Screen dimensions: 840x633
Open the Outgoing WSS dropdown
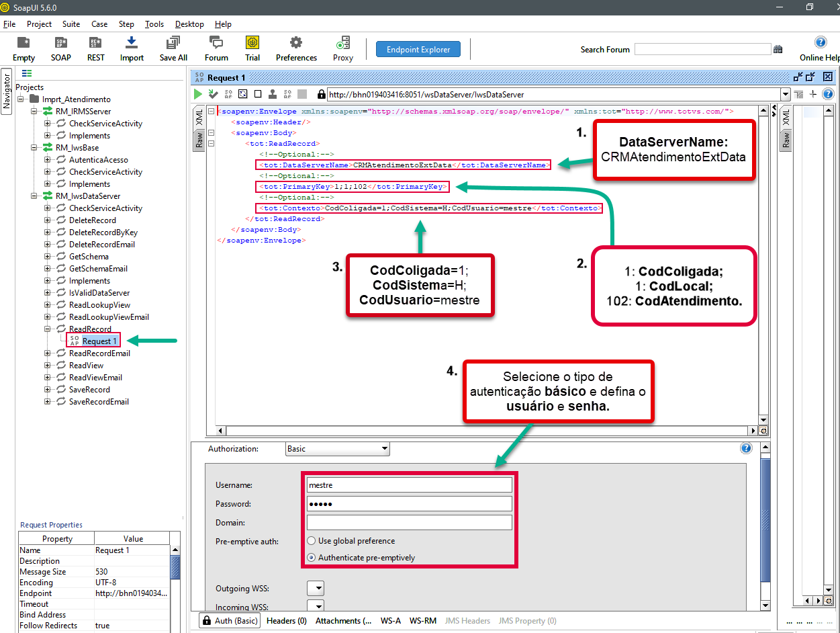(316, 588)
